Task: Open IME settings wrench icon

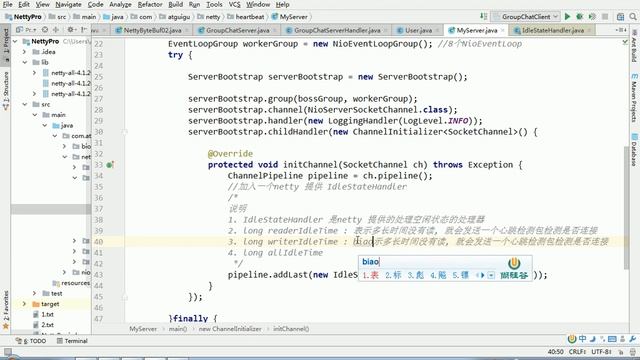Action: [x=633, y=339]
